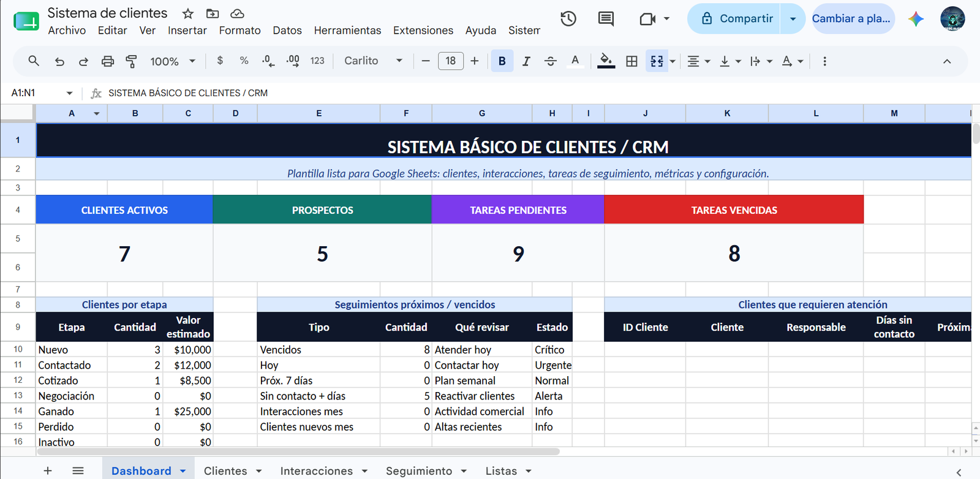
Task: Search the menus with magnifier icon
Action: (34, 61)
